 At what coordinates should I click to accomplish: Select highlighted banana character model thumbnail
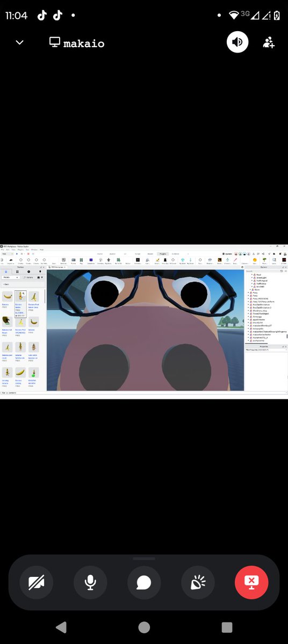pyautogui.click(x=20, y=296)
